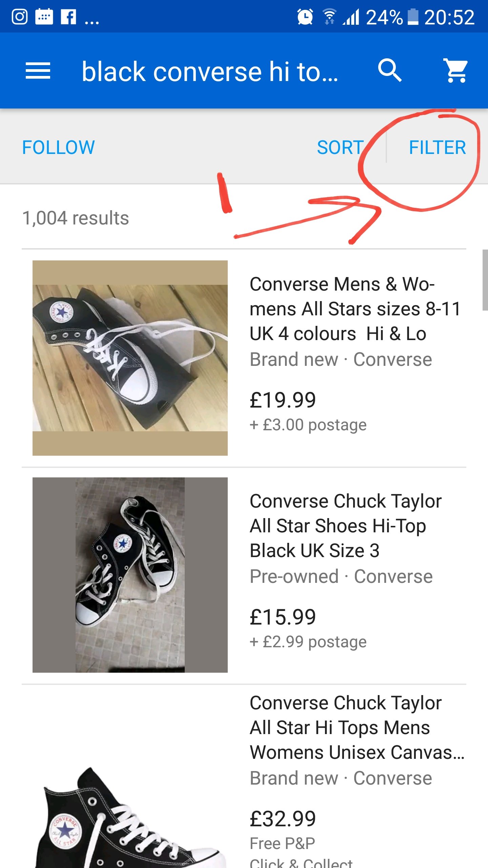Open the shoe-in-box listing photo
This screenshot has width=488, height=868.
coord(130,358)
